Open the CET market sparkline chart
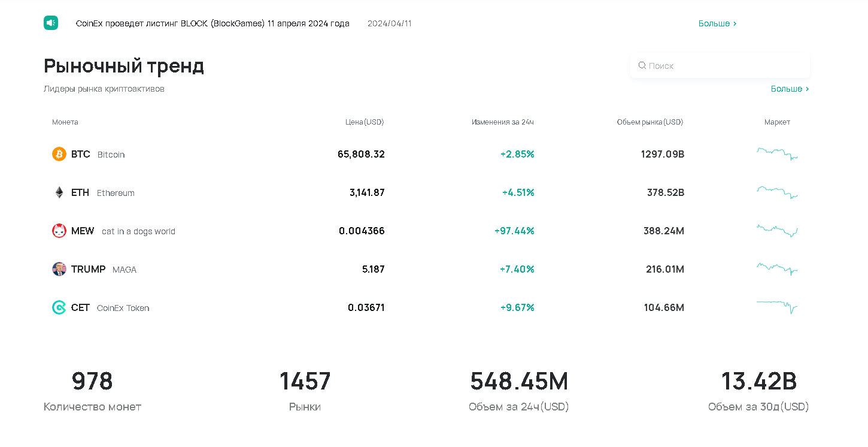868x447 pixels. [777, 307]
